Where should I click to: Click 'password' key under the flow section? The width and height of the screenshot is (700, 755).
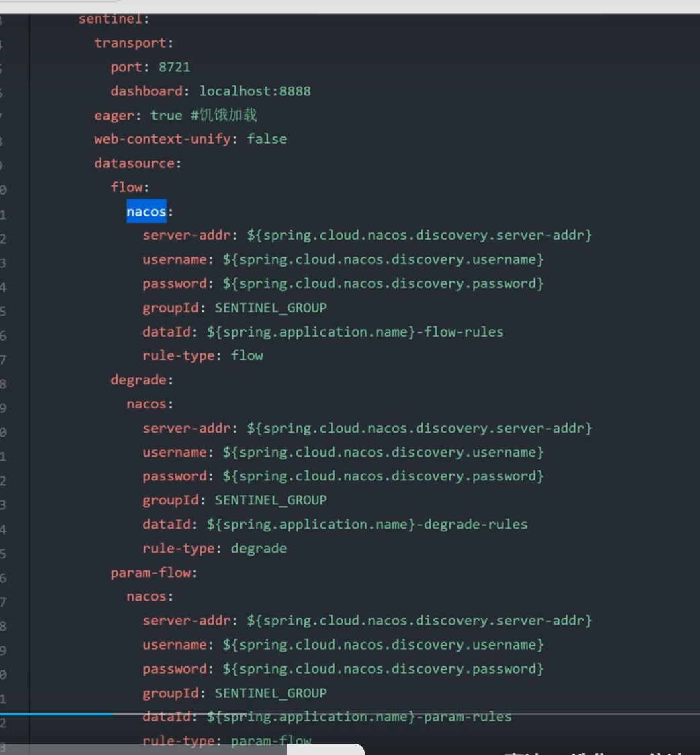[x=175, y=283]
